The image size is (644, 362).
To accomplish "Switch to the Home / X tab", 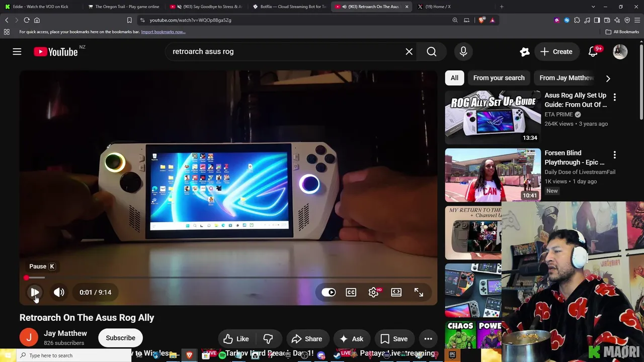I will point(452,7).
